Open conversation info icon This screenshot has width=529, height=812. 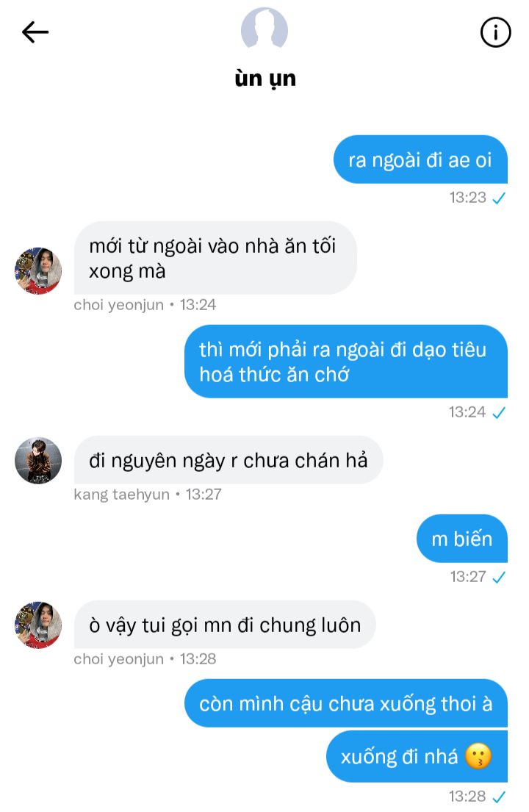(x=495, y=32)
